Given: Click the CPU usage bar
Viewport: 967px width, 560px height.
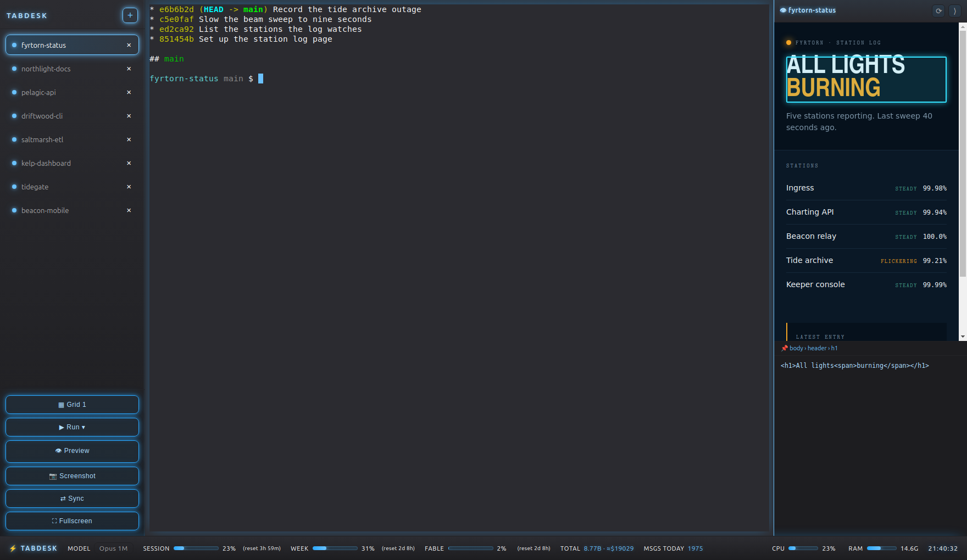Looking at the screenshot, I should click(803, 548).
